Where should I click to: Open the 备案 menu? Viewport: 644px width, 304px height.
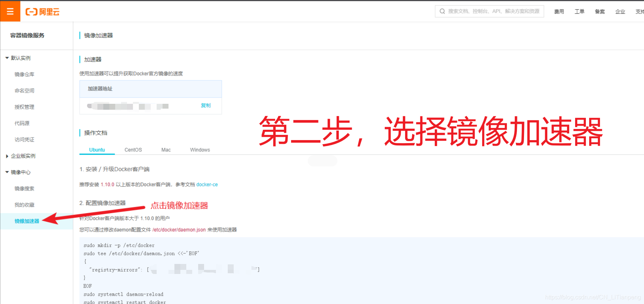tap(600, 11)
